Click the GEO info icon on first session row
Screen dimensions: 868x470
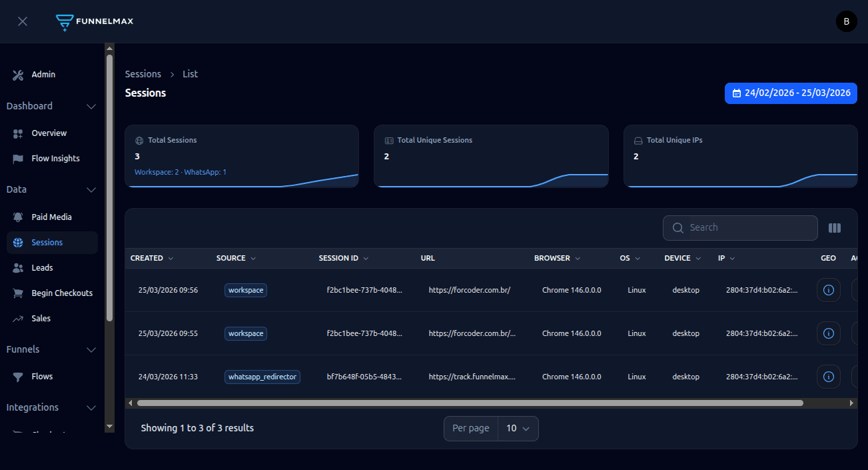pyautogui.click(x=828, y=289)
